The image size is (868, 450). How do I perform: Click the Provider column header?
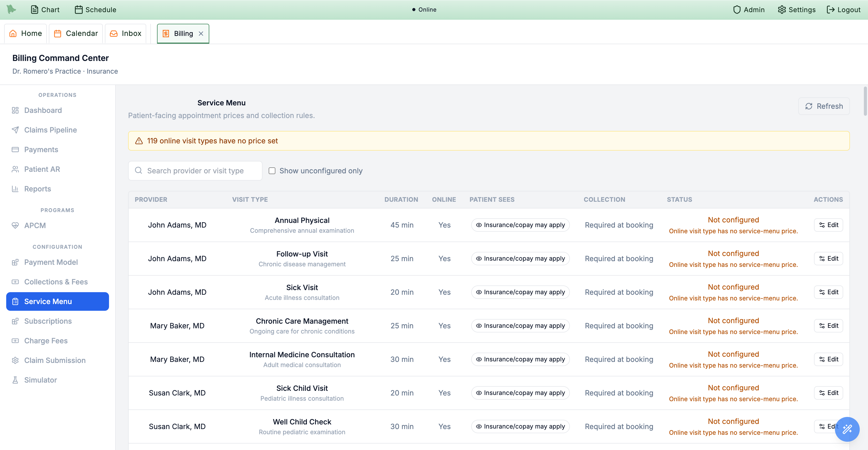click(x=151, y=199)
